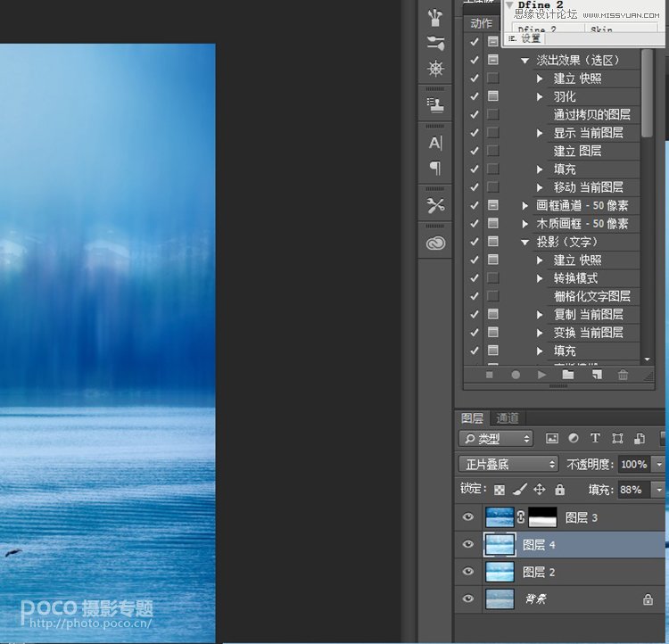
Task: Filter layers by shape layers icon
Action: click(617, 438)
